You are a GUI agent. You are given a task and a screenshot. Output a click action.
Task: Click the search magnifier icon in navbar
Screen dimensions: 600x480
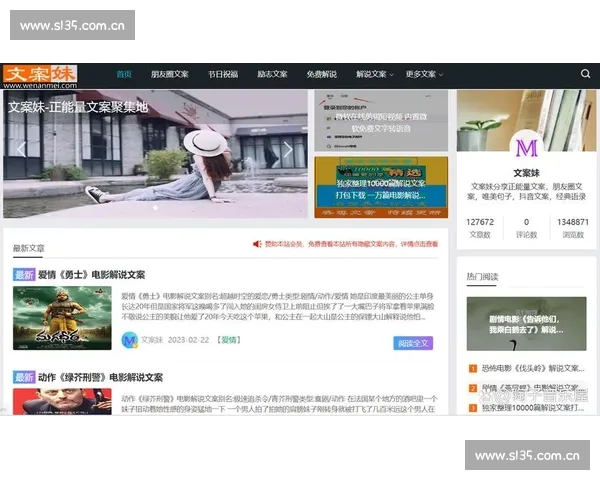[585, 74]
